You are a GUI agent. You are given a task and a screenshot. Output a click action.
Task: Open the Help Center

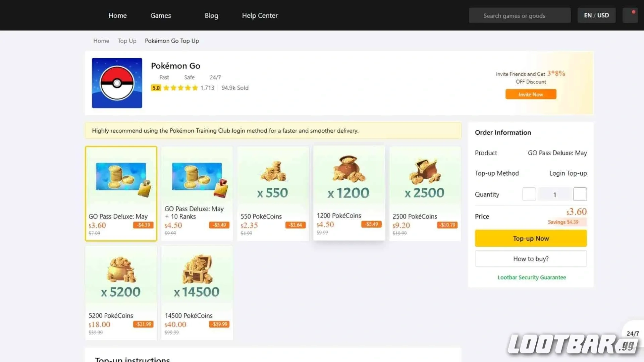[x=260, y=15]
